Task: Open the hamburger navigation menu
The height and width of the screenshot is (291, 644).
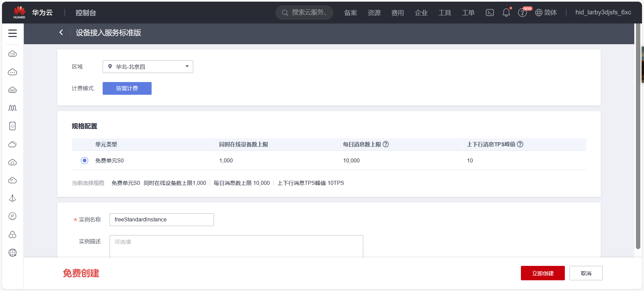Action: [x=12, y=33]
